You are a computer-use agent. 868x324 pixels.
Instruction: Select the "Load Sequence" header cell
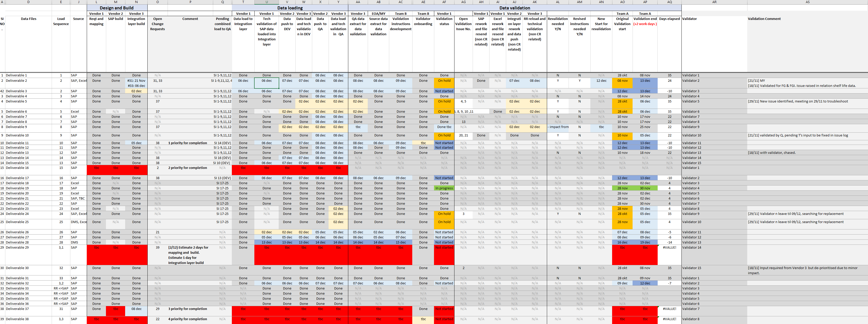pos(61,21)
